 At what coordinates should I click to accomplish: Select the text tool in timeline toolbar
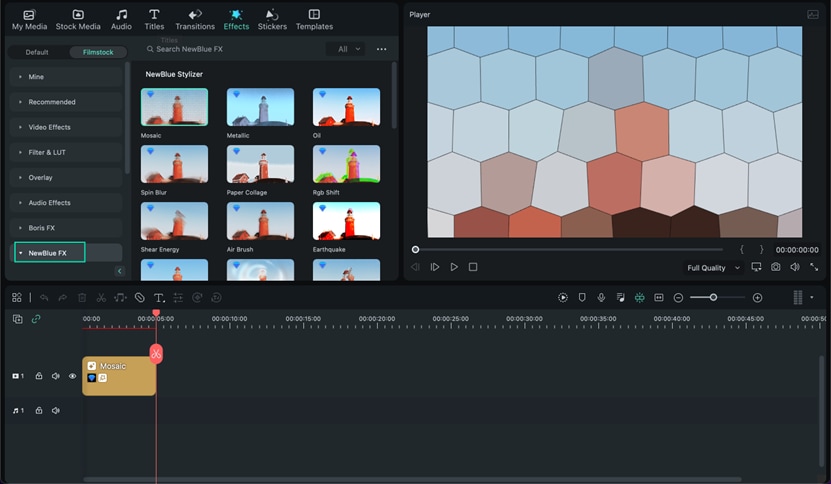coord(158,298)
